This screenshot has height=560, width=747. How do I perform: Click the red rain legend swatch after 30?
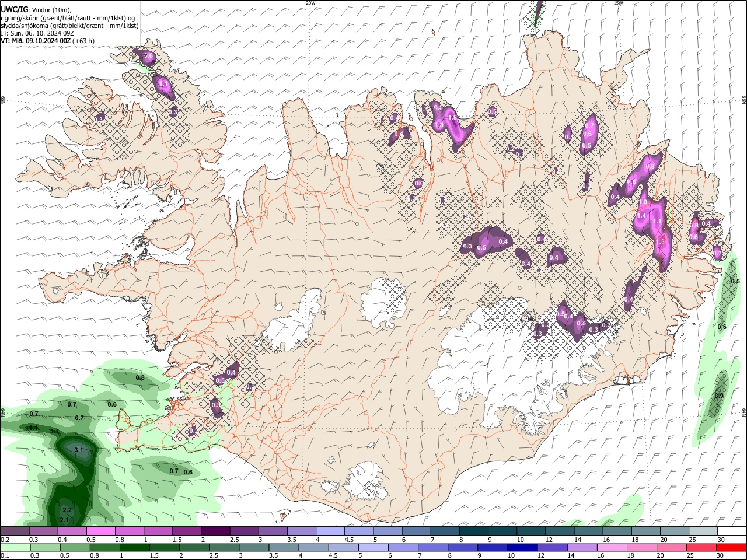[x=731, y=547]
